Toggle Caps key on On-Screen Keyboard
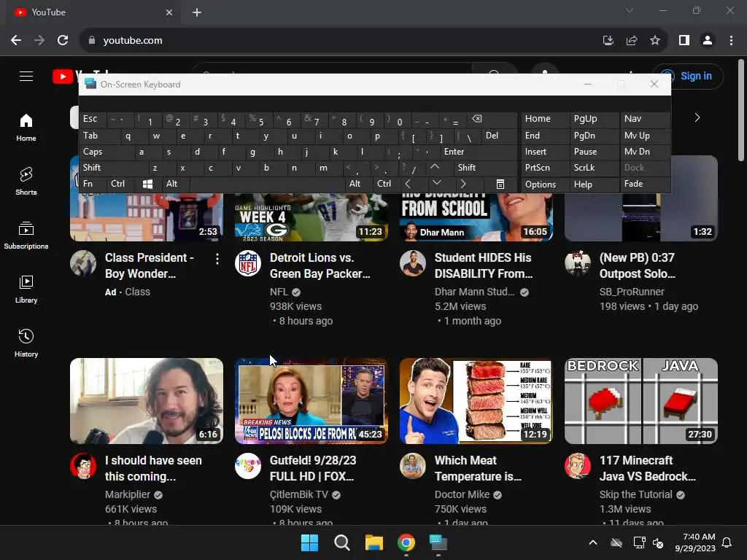Image resolution: width=747 pixels, height=560 pixels. (106, 152)
